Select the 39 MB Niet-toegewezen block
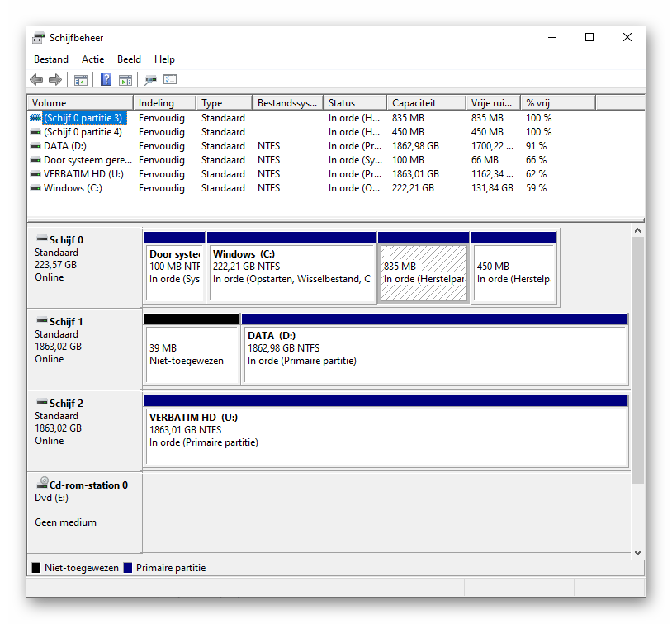 coord(191,354)
